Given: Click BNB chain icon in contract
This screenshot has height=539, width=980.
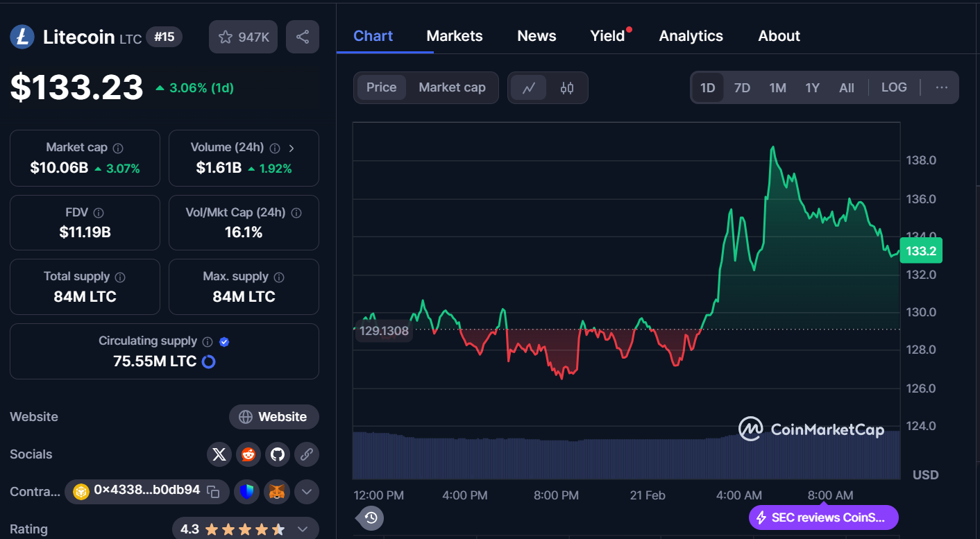Looking at the screenshot, I should coord(82,492).
